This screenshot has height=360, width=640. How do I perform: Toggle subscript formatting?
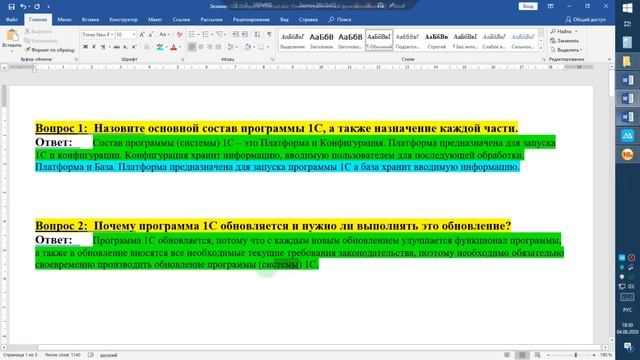[125, 47]
